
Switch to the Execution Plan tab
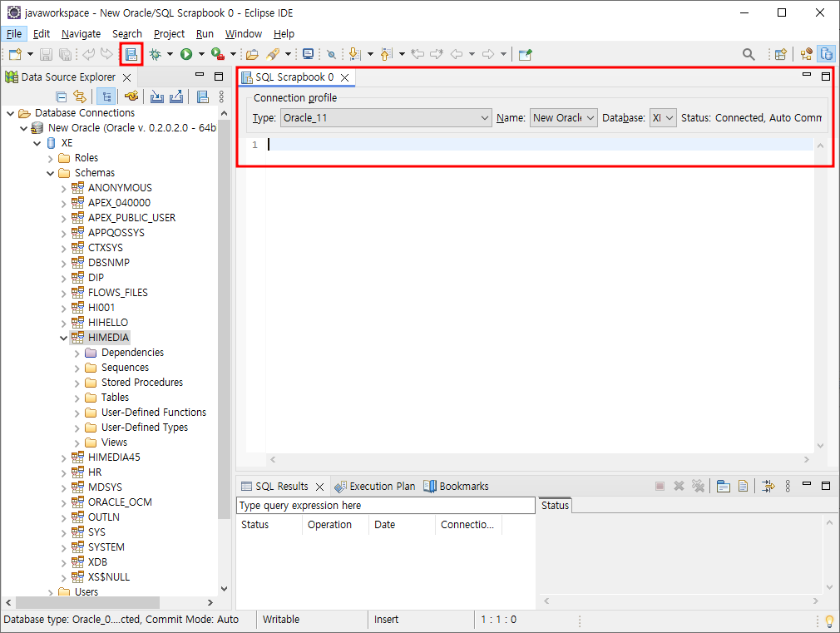[375, 486]
